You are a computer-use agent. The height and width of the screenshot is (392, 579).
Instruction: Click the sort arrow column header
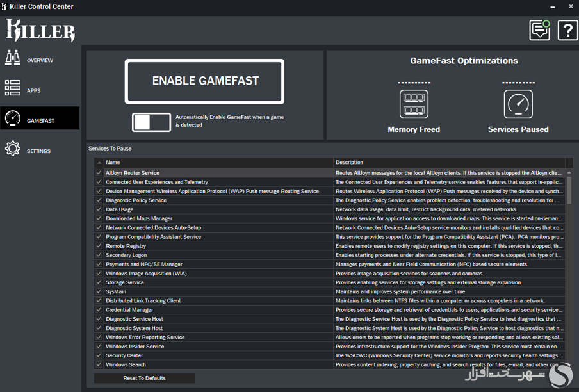(x=99, y=163)
